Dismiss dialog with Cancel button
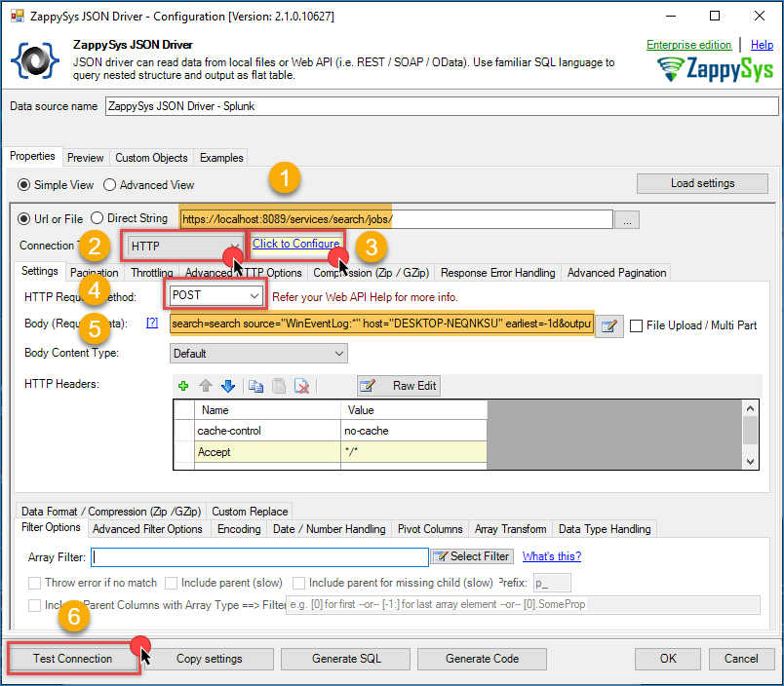The height and width of the screenshot is (686, 784). pos(741,659)
